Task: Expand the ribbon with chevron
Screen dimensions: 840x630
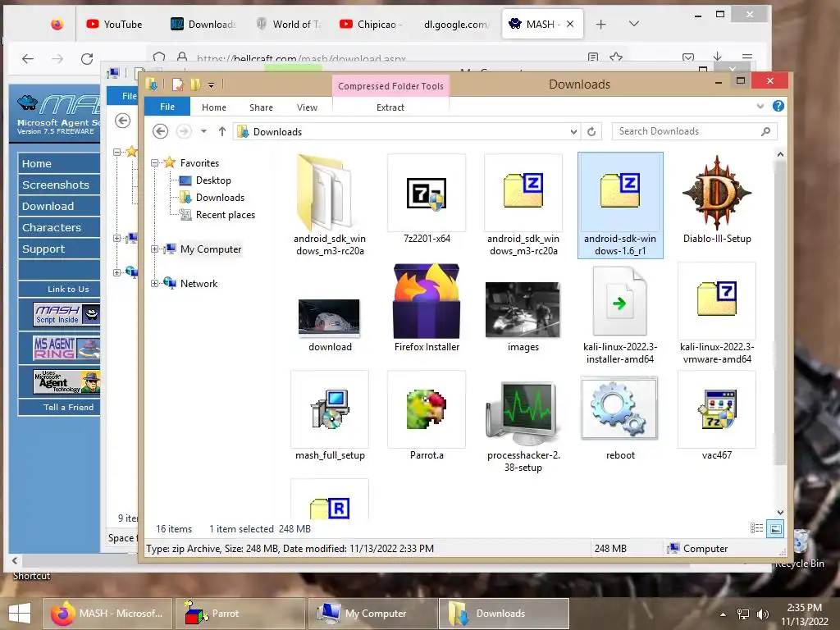Action: tap(760, 106)
